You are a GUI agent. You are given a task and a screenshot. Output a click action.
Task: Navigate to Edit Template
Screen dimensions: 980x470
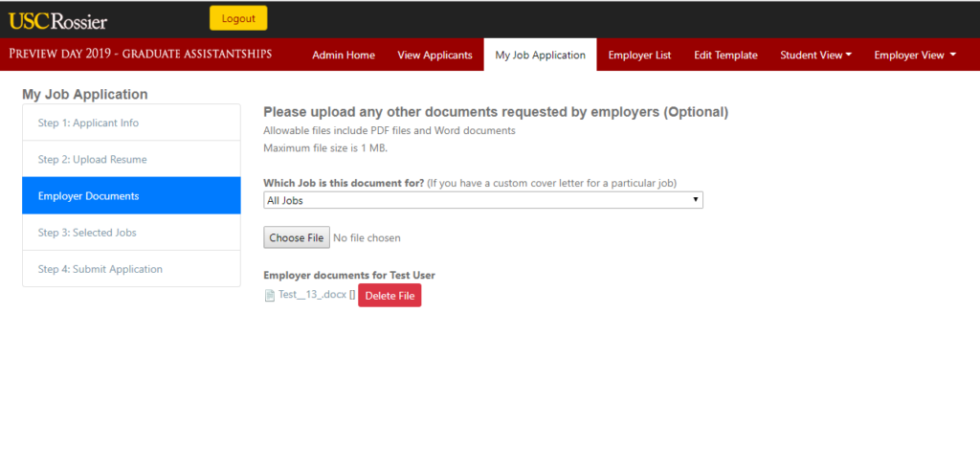pos(725,55)
